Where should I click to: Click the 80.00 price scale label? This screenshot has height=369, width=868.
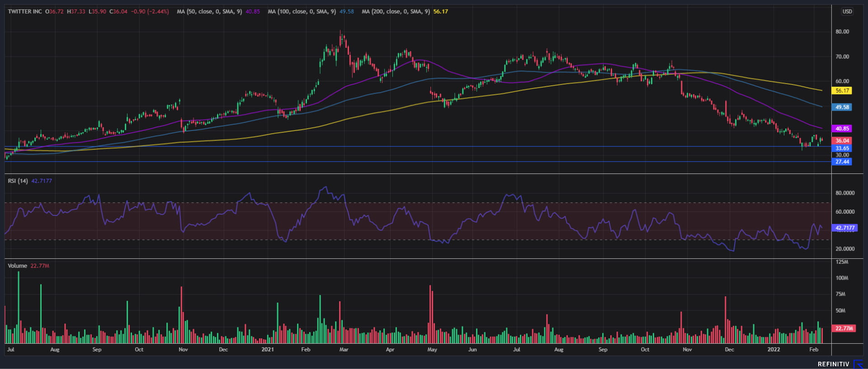pos(842,32)
